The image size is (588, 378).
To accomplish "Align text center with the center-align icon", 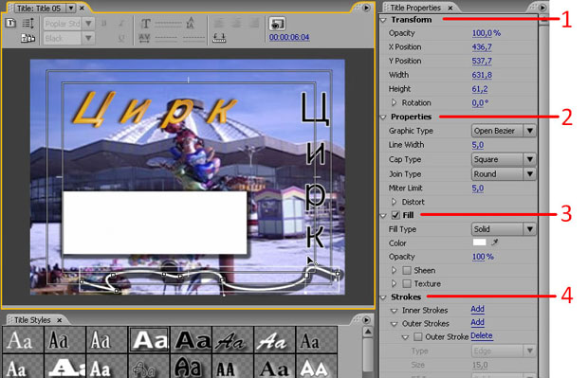I will 237,24.
